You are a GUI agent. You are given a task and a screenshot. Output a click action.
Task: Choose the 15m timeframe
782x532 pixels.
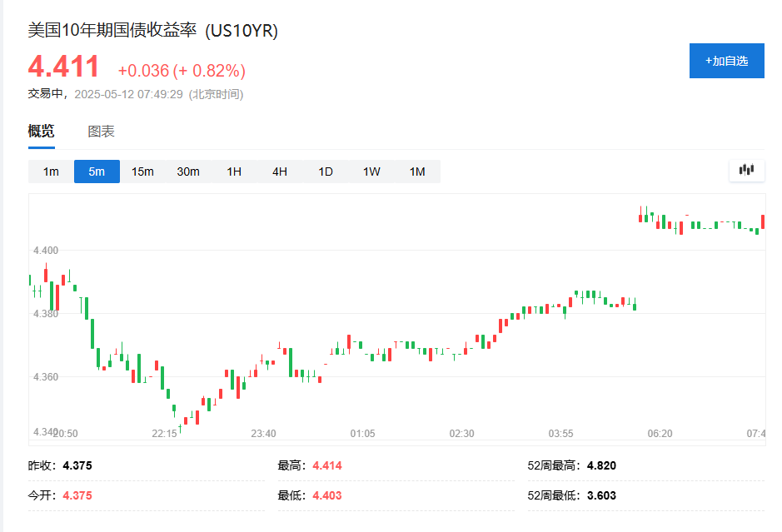[x=142, y=172]
